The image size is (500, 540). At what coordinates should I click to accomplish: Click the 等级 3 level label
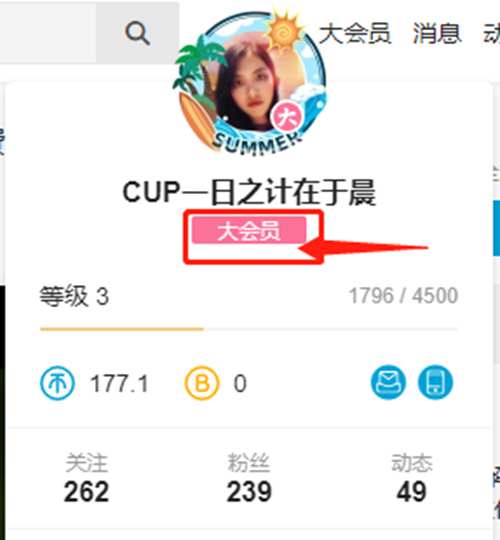pos(74,296)
